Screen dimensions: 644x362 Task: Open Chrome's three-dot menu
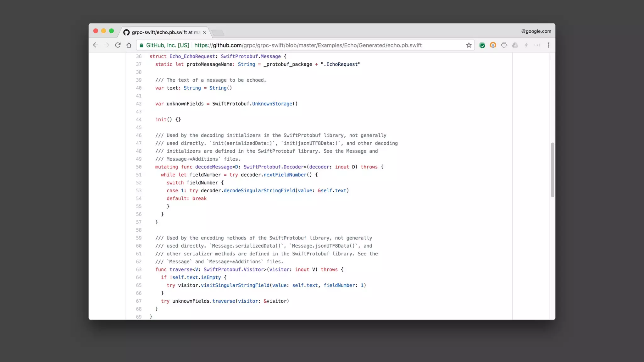coord(548,45)
